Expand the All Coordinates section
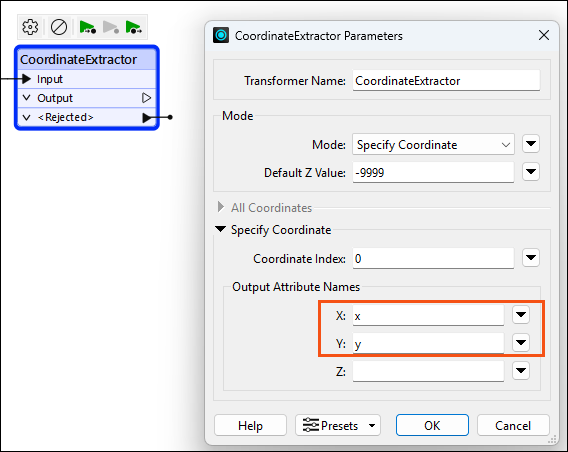Viewport: 568px width, 452px height. click(x=221, y=207)
